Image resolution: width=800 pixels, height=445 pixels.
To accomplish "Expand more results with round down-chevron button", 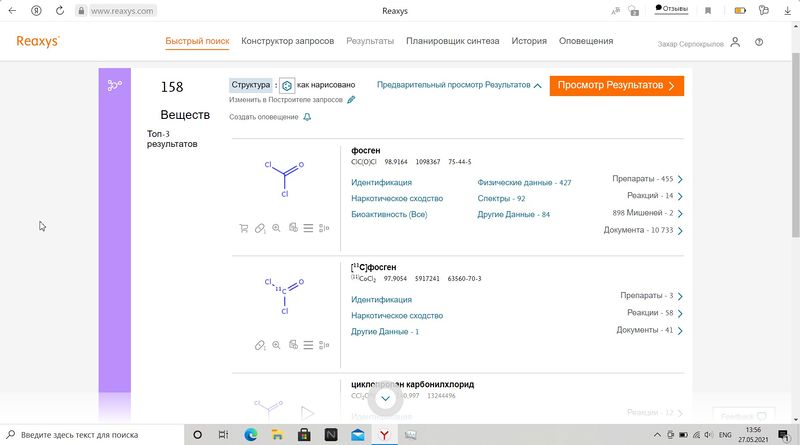I will point(385,399).
